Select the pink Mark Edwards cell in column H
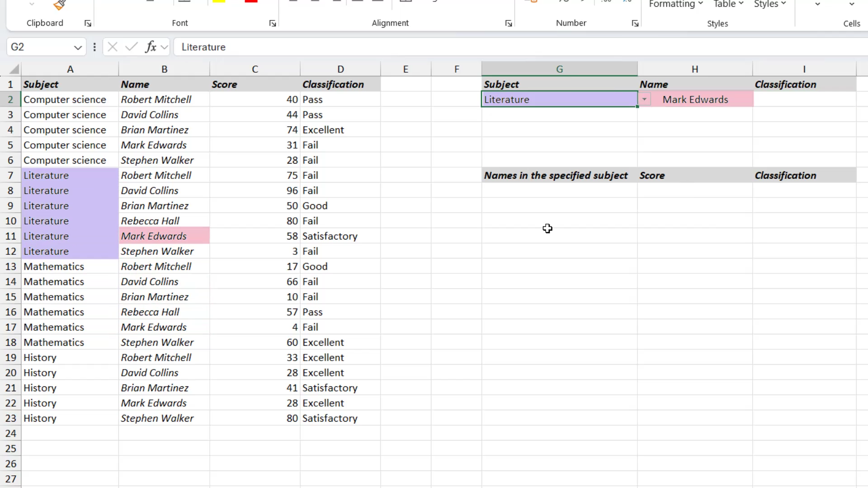The height and width of the screenshot is (488, 868). 695,99
